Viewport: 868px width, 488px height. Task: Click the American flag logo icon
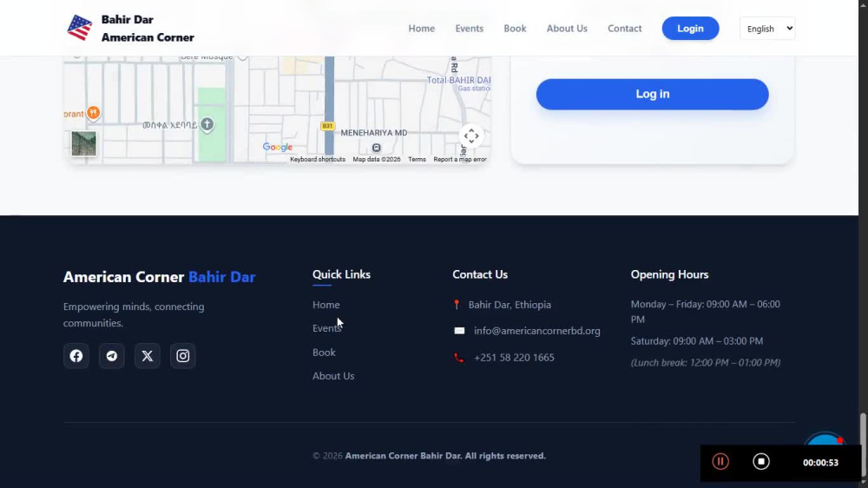pyautogui.click(x=80, y=29)
